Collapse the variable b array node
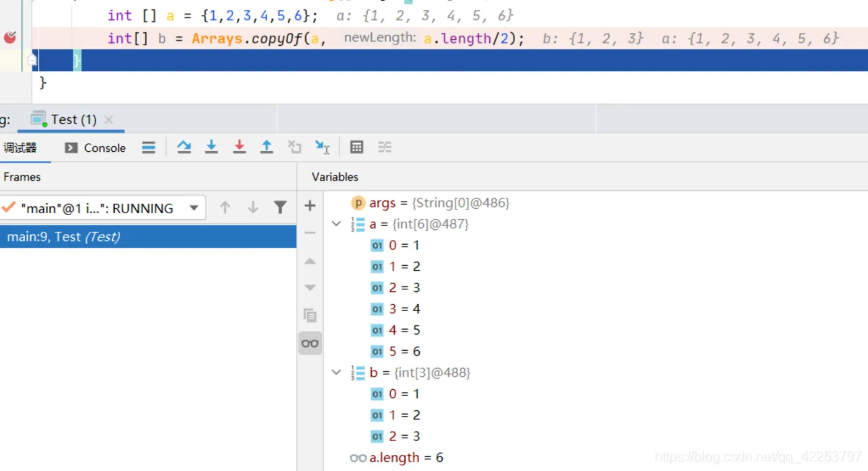The width and height of the screenshot is (868, 471). click(337, 372)
